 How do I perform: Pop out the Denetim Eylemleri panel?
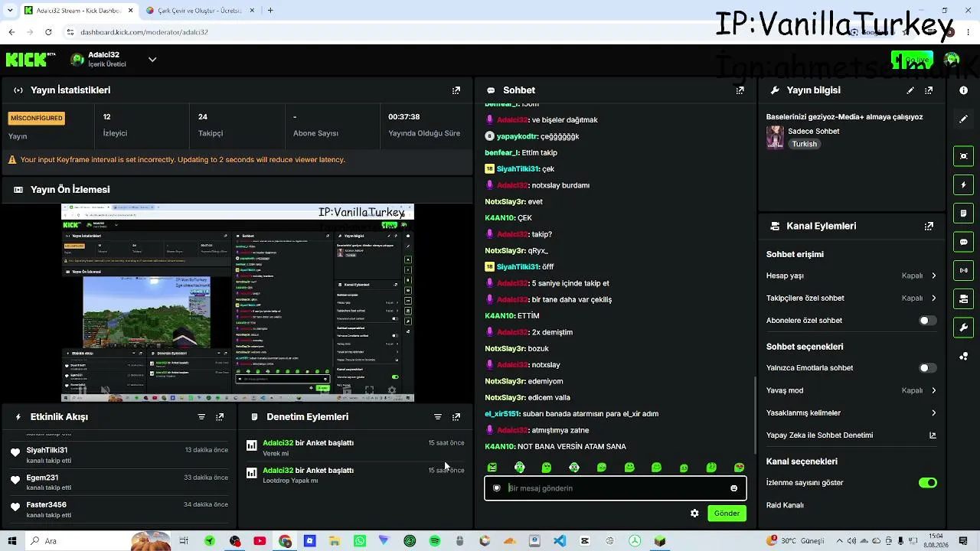point(456,417)
